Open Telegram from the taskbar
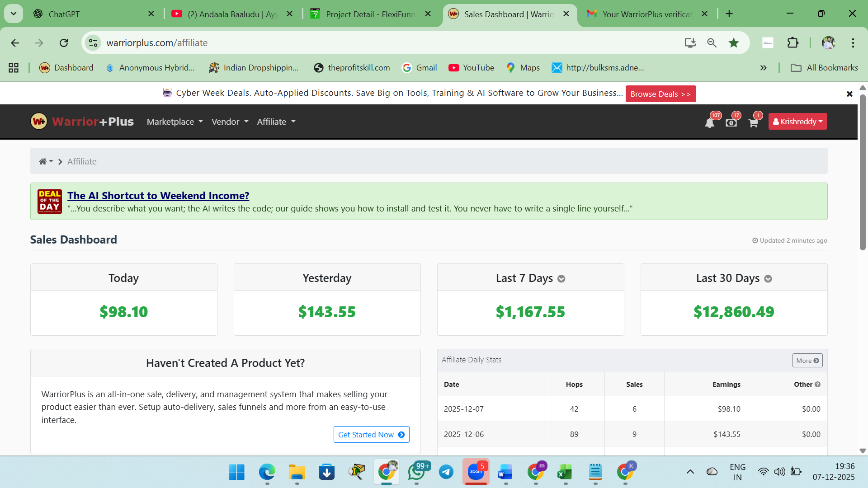Viewport: 868px width, 488px height. [446, 472]
